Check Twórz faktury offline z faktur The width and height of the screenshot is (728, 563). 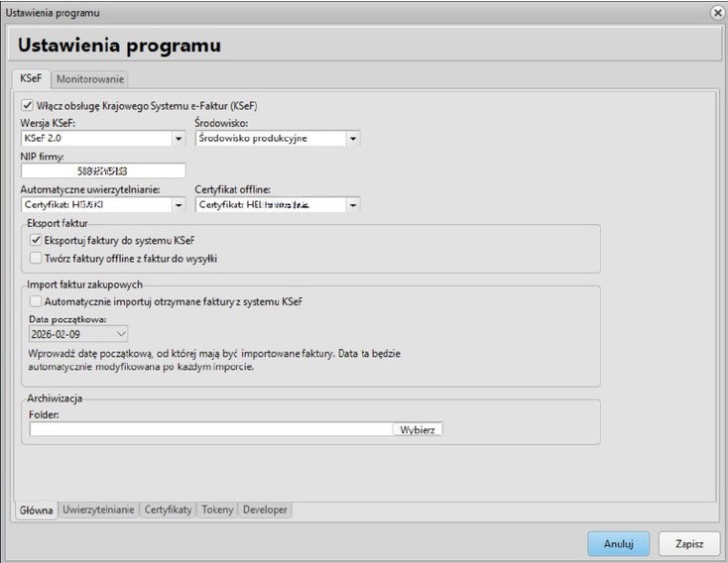[x=36, y=259]
